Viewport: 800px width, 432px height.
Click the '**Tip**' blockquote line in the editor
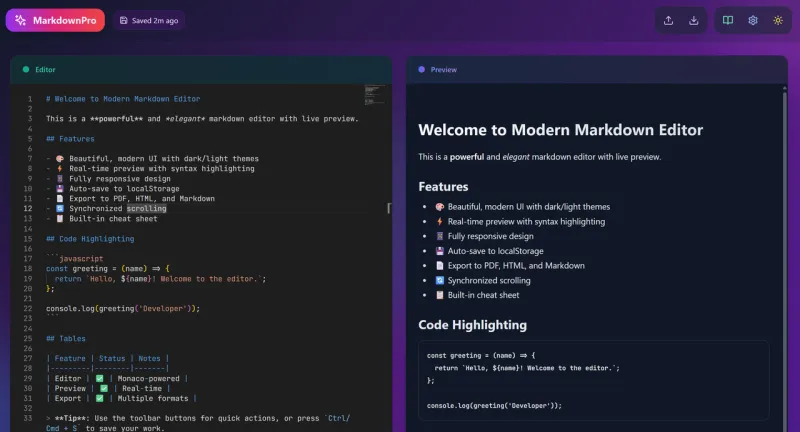tap(198, 423)
